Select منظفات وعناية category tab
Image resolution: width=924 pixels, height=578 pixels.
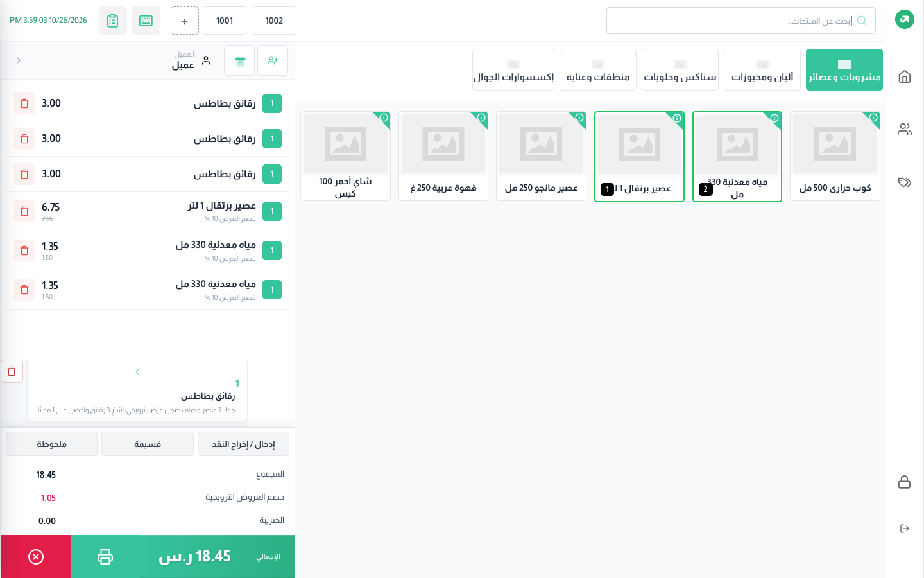pos(598,69)
